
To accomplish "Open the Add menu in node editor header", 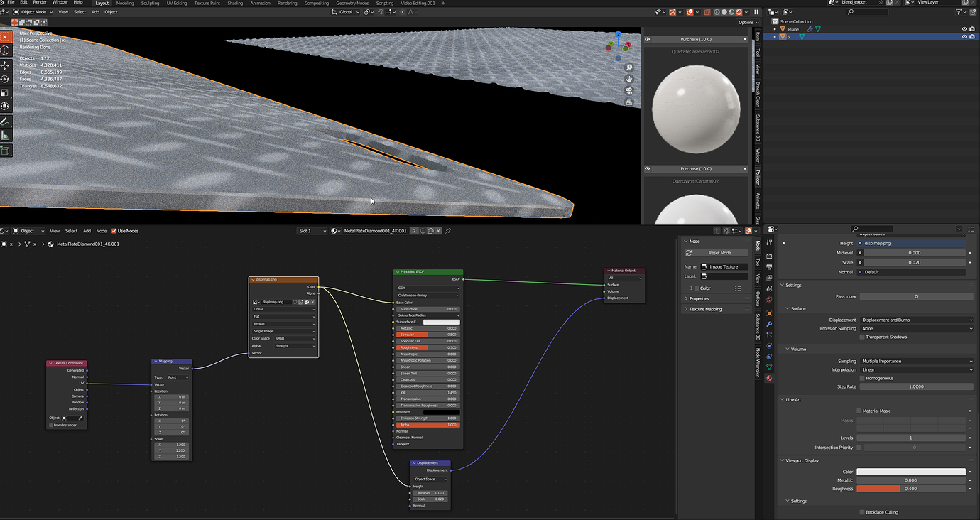I will coord(87,231).
